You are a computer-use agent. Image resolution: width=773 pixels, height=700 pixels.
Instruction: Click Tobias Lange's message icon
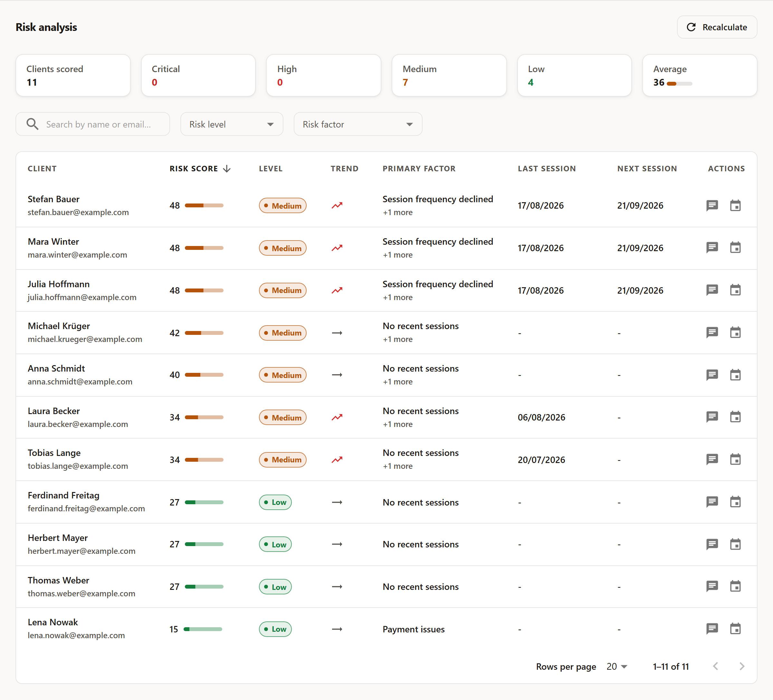point(712,459)
